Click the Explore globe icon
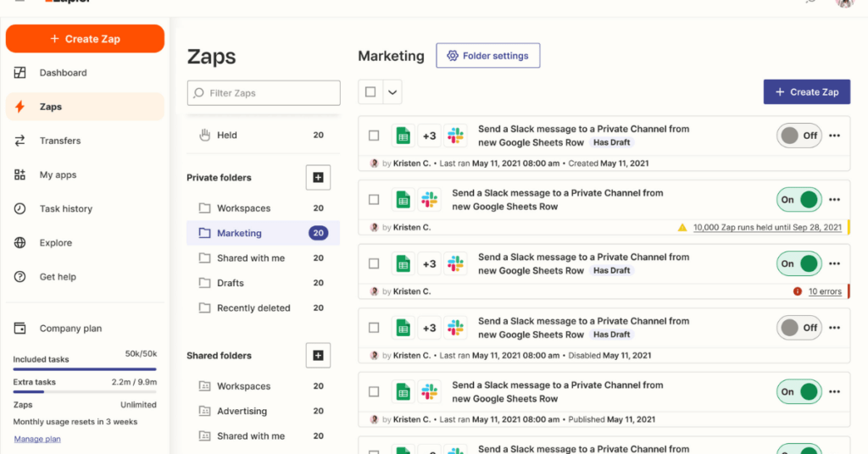The image size is (868, 454). (x=20, y=243)
